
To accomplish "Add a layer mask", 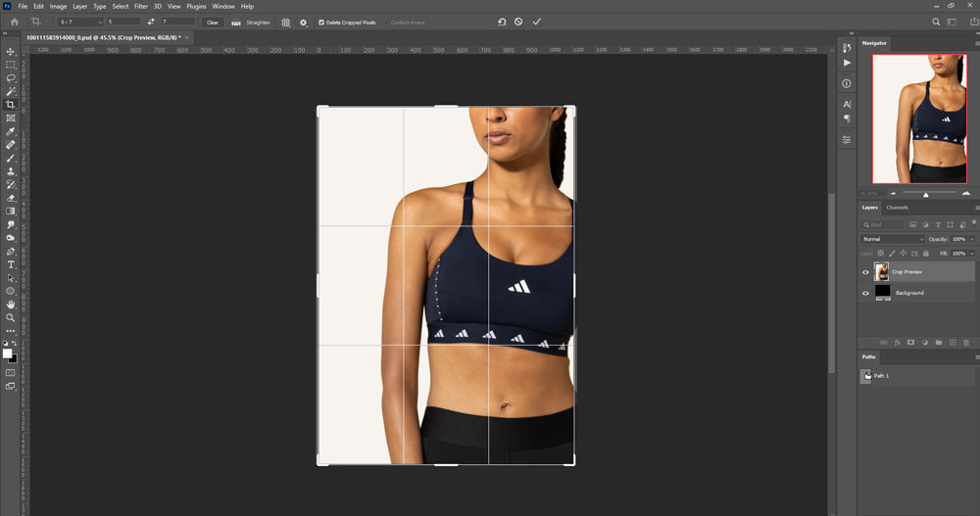I will (x=910, y=343).
